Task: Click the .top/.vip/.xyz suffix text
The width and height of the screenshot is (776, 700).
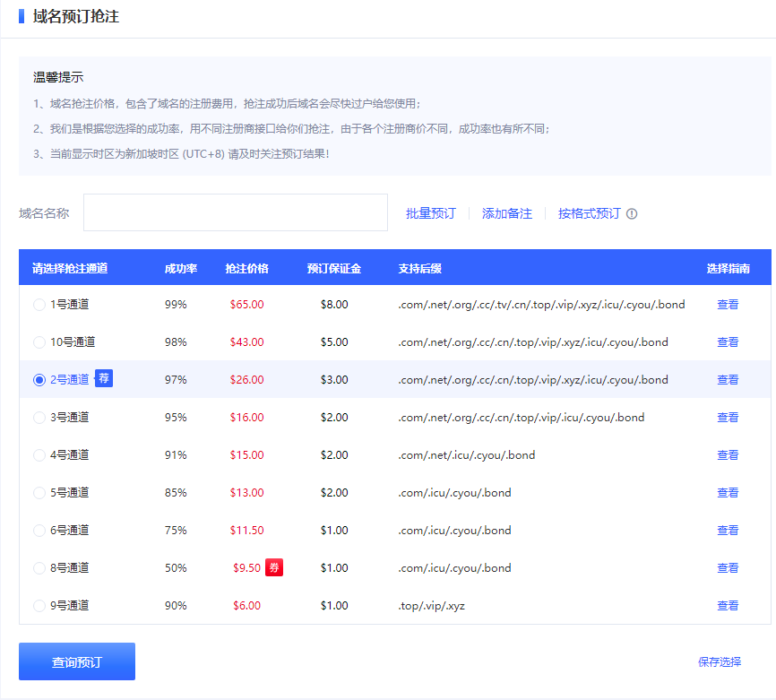Action: pos(432,606)
